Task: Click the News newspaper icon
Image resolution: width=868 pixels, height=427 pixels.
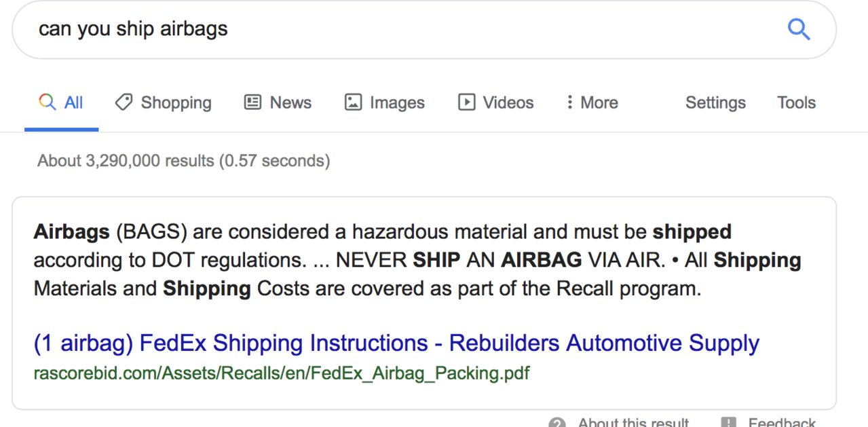Action: pos(252,103)
